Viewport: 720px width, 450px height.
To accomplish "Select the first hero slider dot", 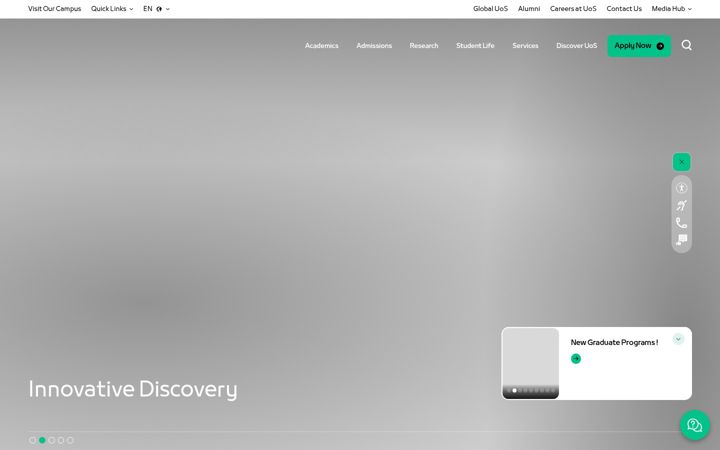I will (x=32, y=440).
